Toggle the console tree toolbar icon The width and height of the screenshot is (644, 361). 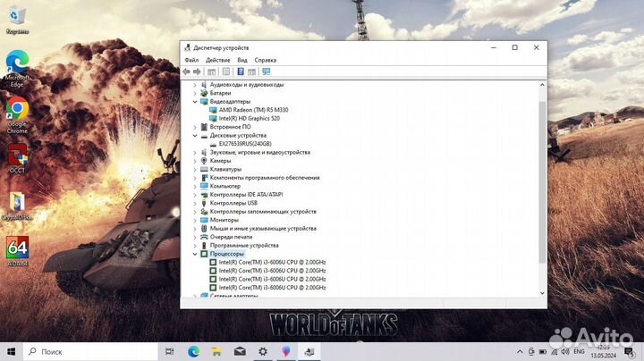pos(211,71)
